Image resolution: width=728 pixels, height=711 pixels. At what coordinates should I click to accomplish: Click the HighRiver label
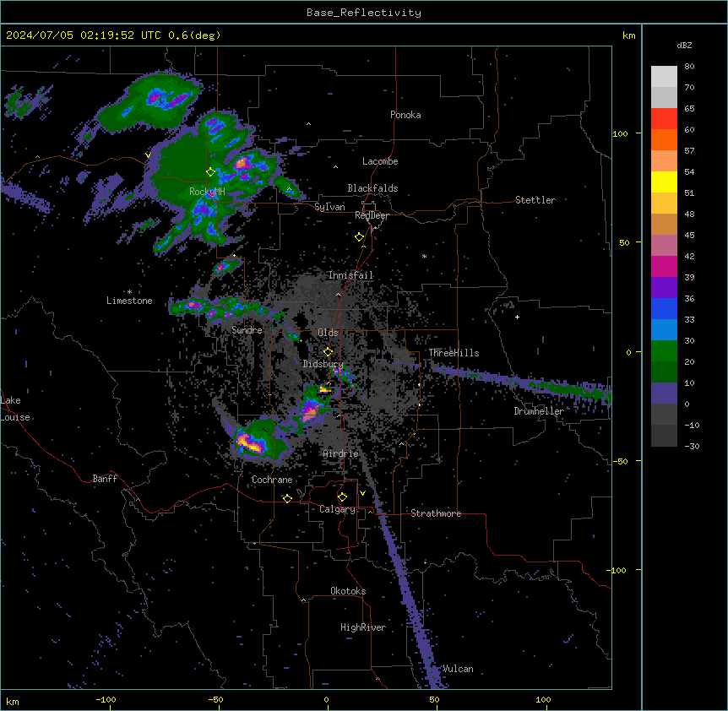pos(362,627)
